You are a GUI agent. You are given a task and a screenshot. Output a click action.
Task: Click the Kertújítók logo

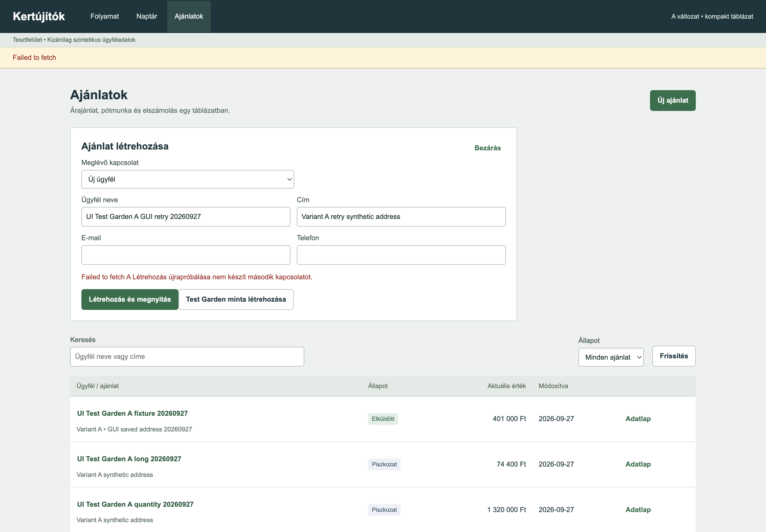click(x=39, y=16)
